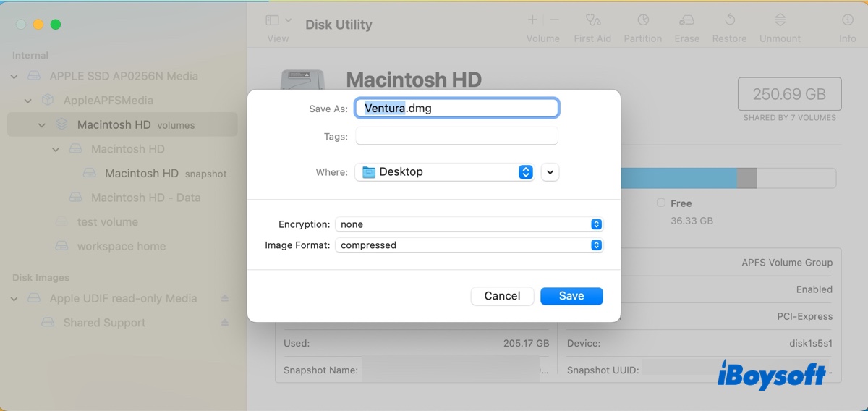Click the Free legend swatch

(x=661, y=203)
